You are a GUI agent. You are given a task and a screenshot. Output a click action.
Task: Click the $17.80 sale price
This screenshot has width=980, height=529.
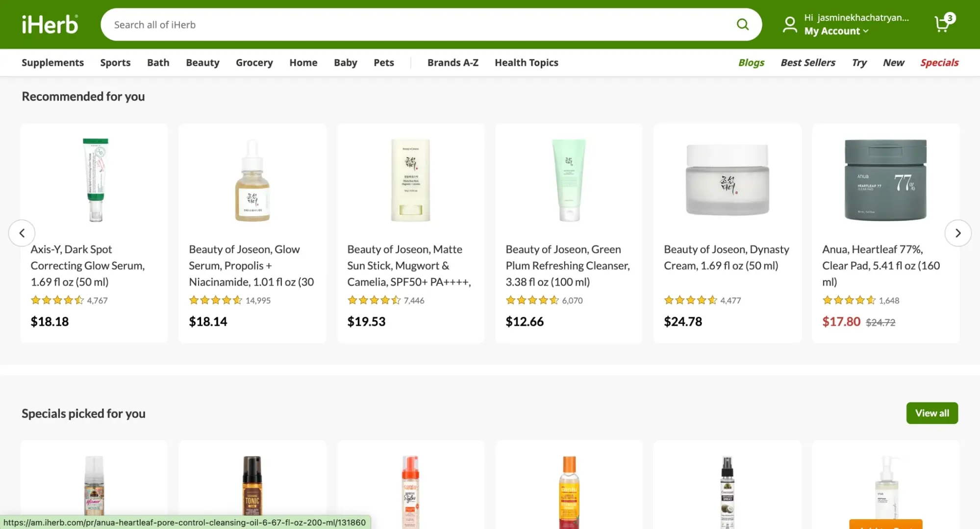(x=841, y=322)
